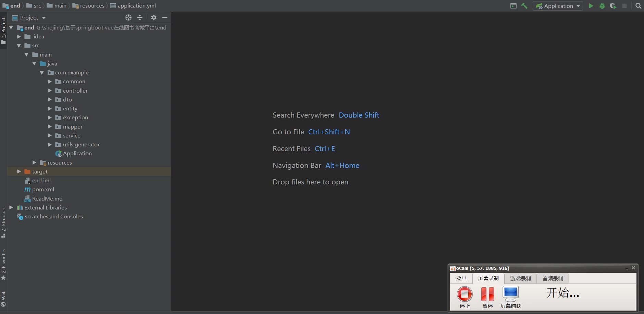
Task: Expand the common package
Action: coord(50,81)
